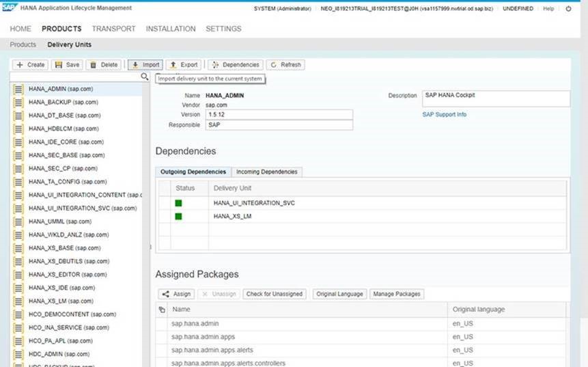The height and width of the screenshot is (367, 588).
Task: Switch to the Products sub-tab
Action: click(x=23, y=44)
